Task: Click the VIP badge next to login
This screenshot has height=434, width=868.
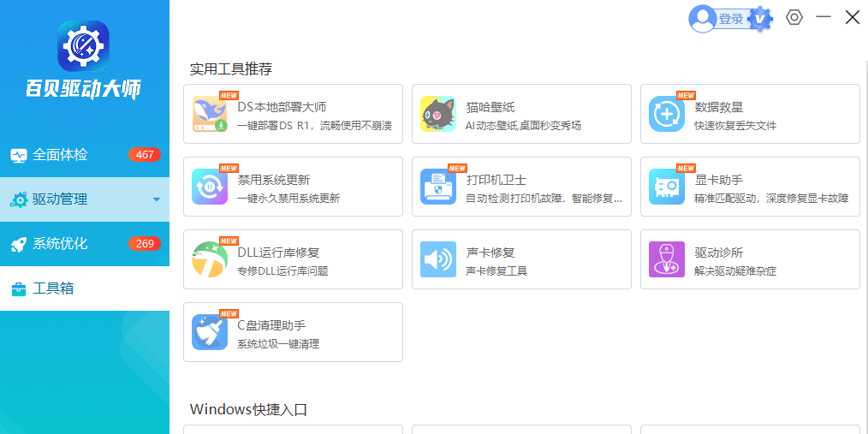Action: (x=759, y=19)
